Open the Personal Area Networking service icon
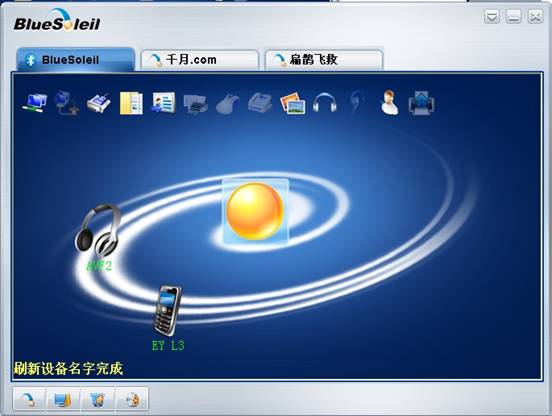 click(x=34, y=102)
